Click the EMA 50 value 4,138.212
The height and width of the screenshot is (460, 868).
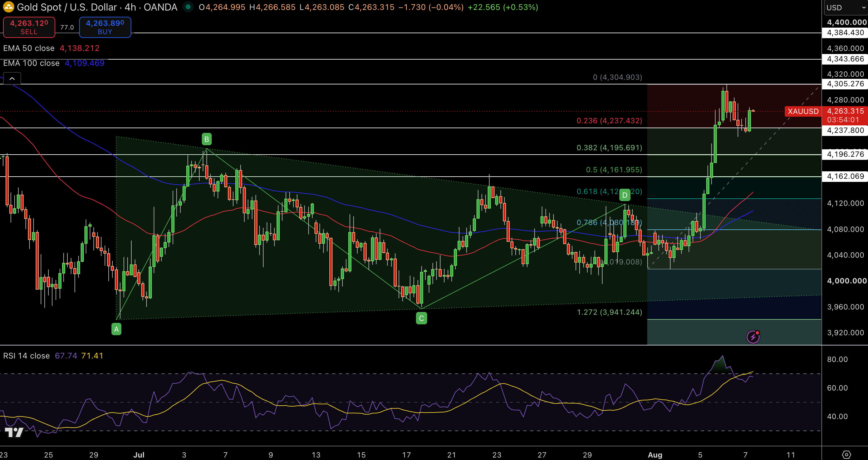pyautogui.click(x=79, y=48)
